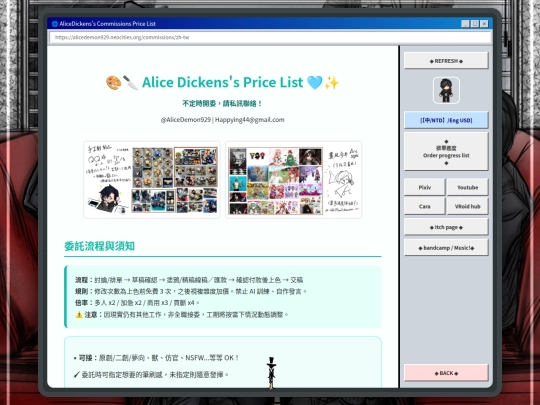Click the top-hat character sprite at bottom
540x405 pixels.
(271, 373)
